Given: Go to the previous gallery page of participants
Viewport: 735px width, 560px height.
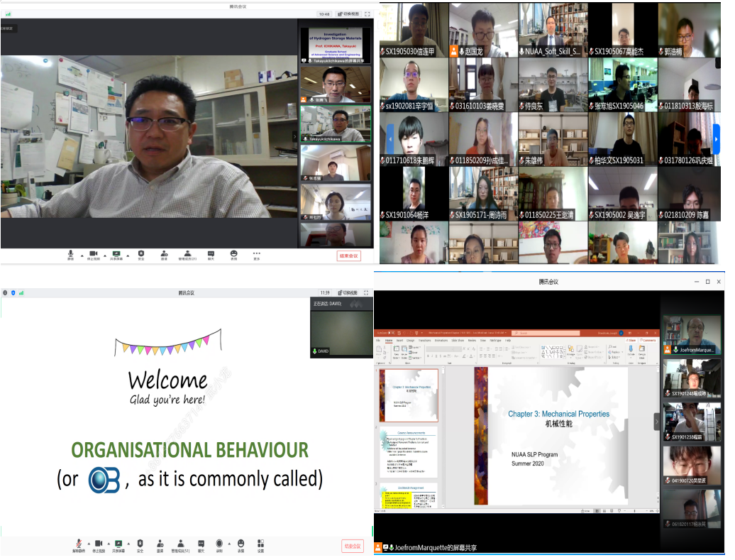Looking at the screenshot, I should [390, 139].
